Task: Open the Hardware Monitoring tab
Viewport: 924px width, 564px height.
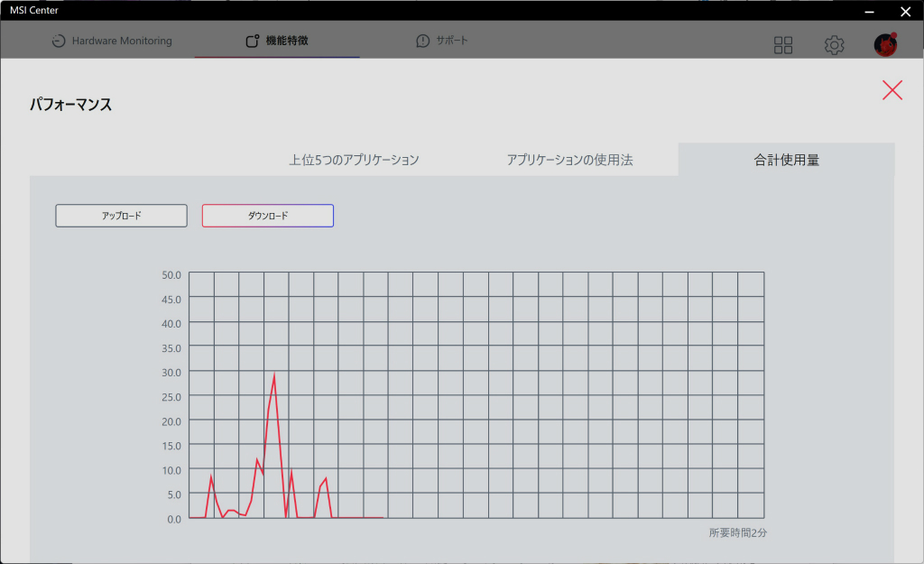Action: (x=112, y=41)
